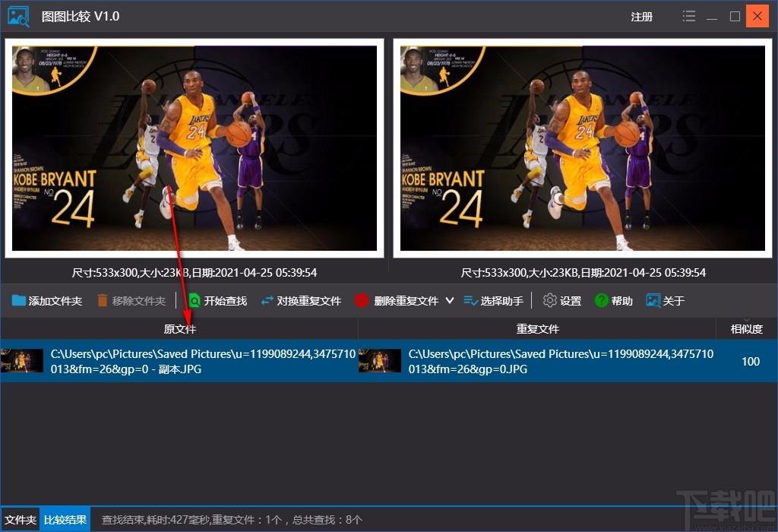Switch to the 文件夹 tab
Viewport: 778px width, 532px height.
(x=21, y=520)
